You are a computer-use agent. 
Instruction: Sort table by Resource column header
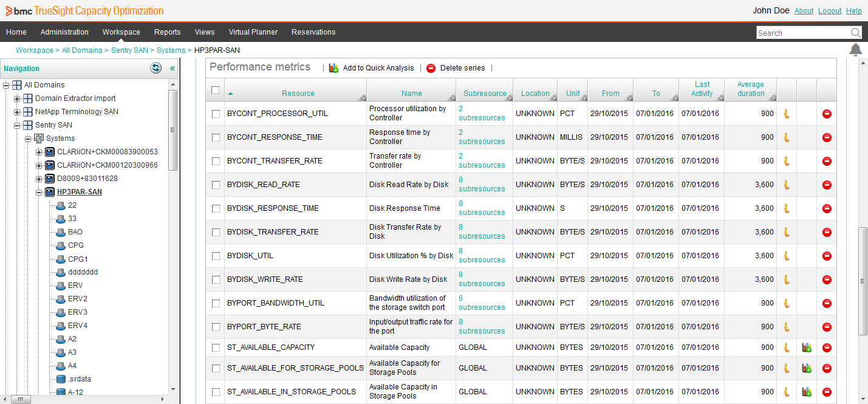coord(298,94)
